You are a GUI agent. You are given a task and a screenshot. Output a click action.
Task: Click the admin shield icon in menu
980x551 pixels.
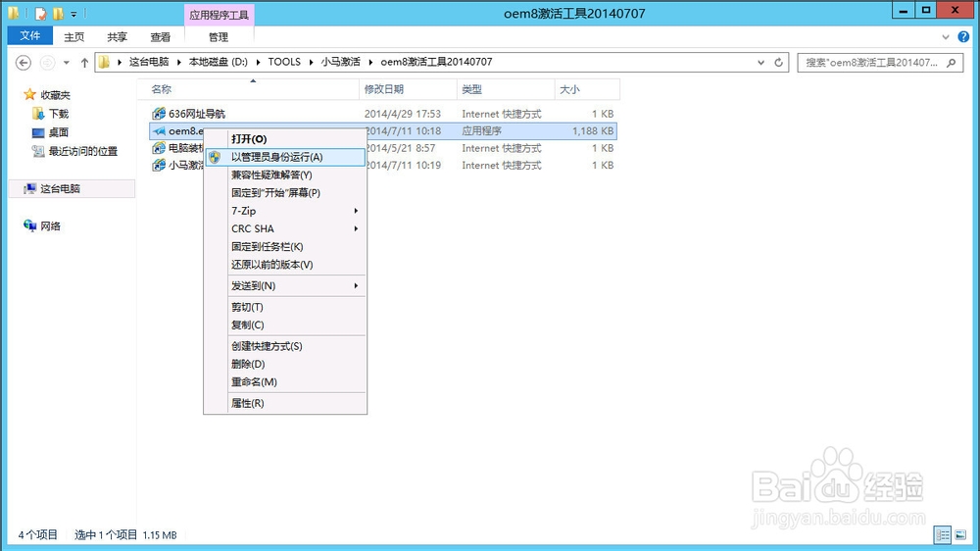(x=215, y=157)
